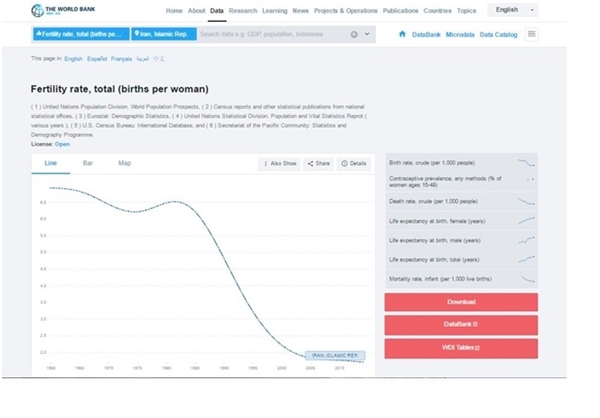The height and width of the screenshot is (418, 600).
Task: Open the Español page language link
Action: pyautogui.click(x=97, y=59)
